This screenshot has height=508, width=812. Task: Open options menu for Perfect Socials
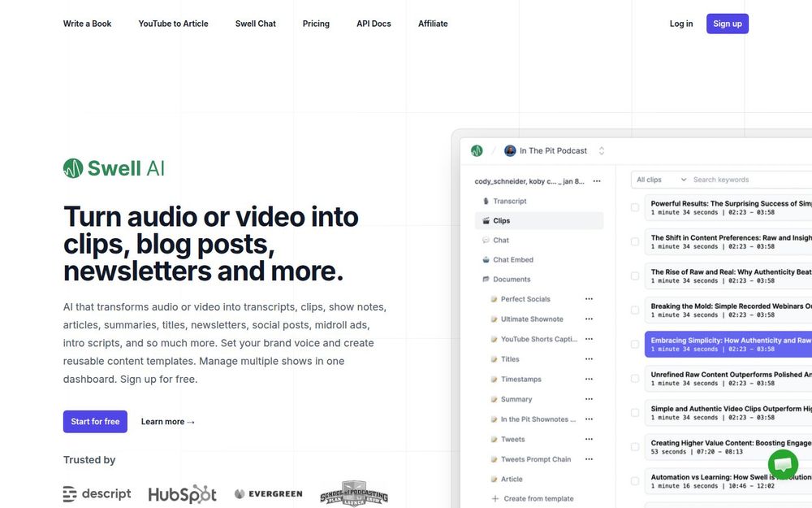tap(589, 299)
